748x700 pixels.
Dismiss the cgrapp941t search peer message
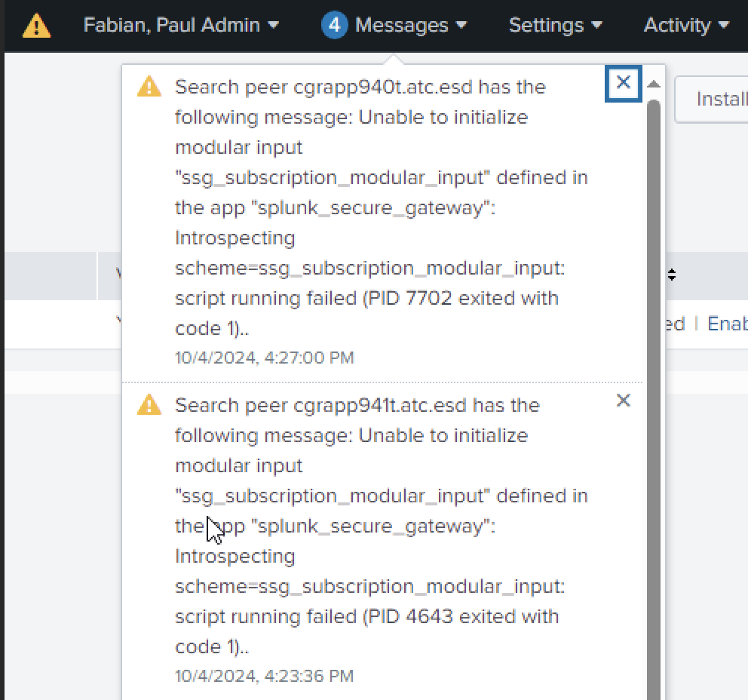pyautogui.click(x=623, y=401)
